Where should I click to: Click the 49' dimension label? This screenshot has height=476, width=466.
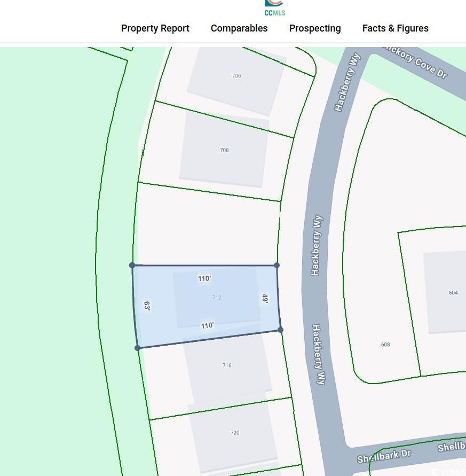pyautogui.click(x=265, y=299)
